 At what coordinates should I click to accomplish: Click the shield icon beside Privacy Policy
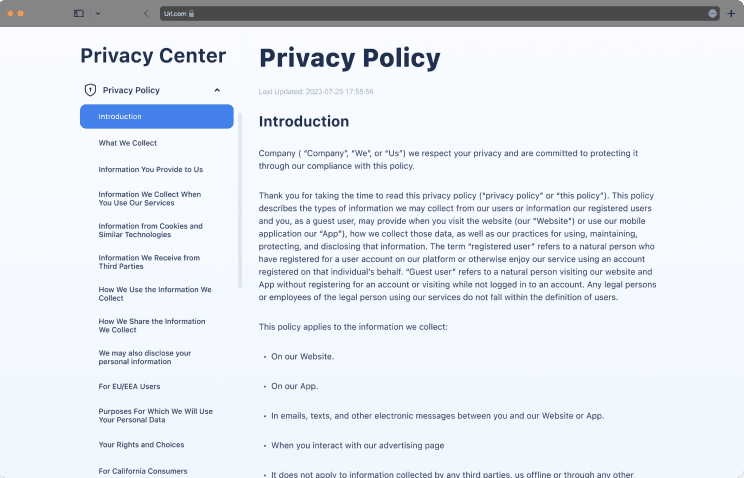90,90
